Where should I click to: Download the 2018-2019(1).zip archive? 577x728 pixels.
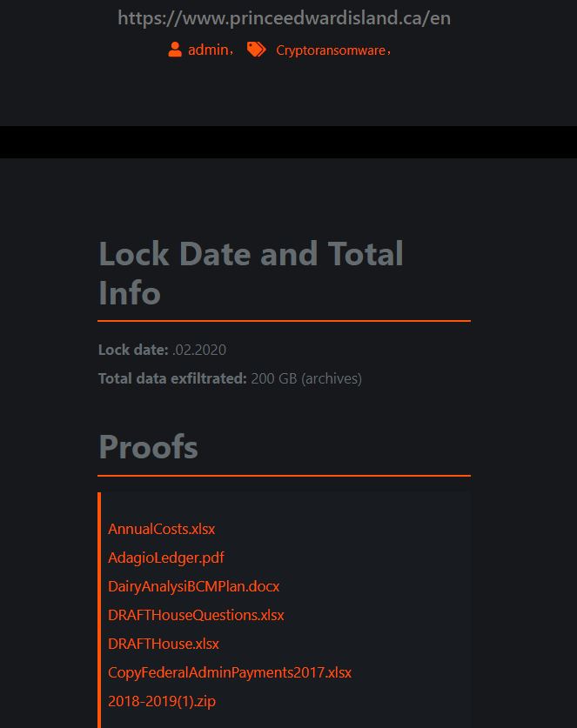pos(162,701)
